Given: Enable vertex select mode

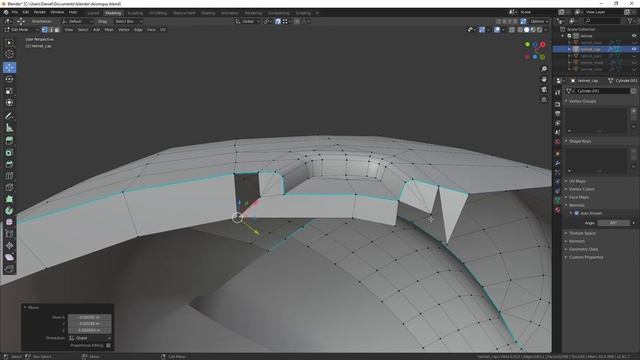Looking at the screenshot, I should point(45,30).
